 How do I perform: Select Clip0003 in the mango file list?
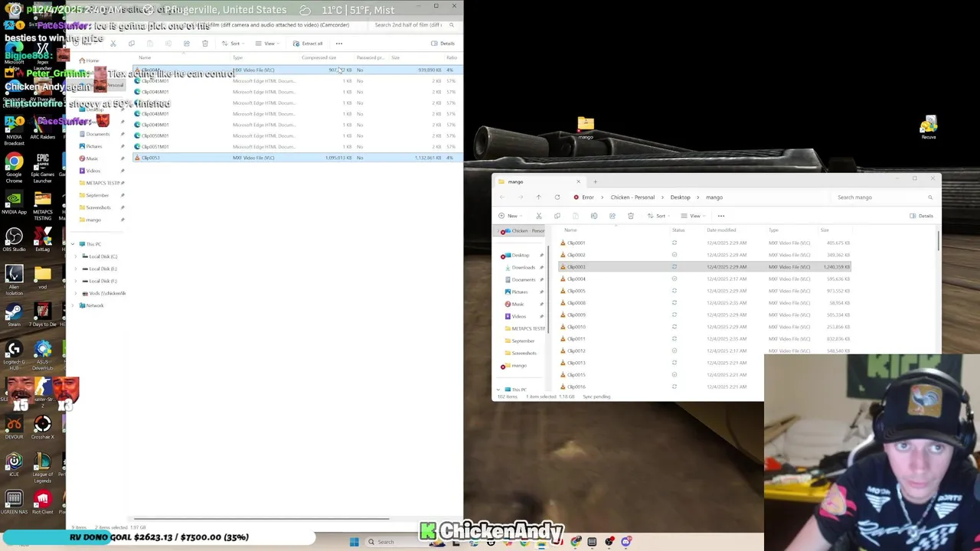pyautogui.click(x=704, y=267)
